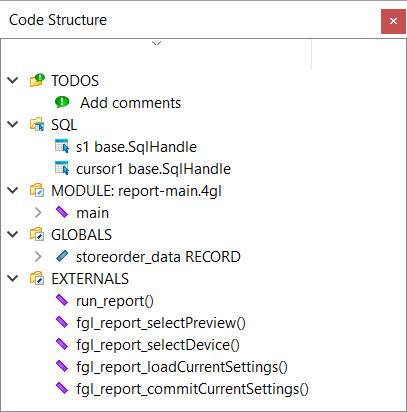
Task: Click the GLOBALS folder icon
Action: click(x=37, y=234)
